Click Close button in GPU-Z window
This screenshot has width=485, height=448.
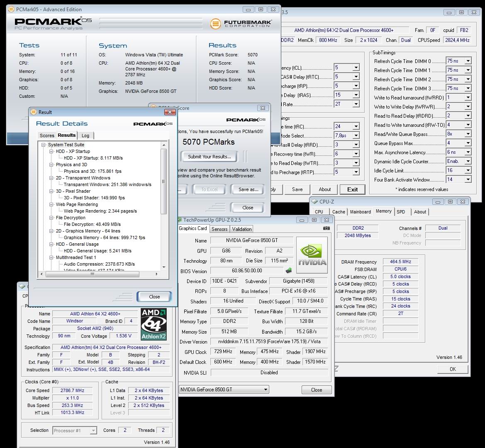[x=317, y=390]
